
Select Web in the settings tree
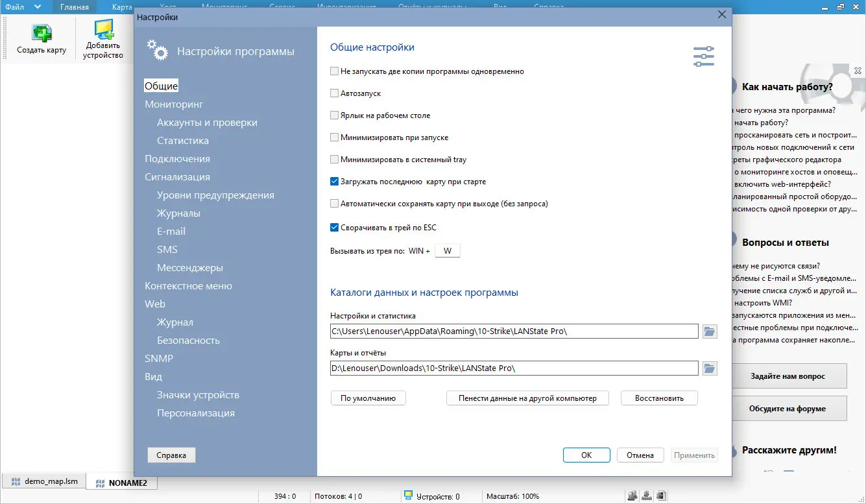pyautogui.click(x=155, y=304)
